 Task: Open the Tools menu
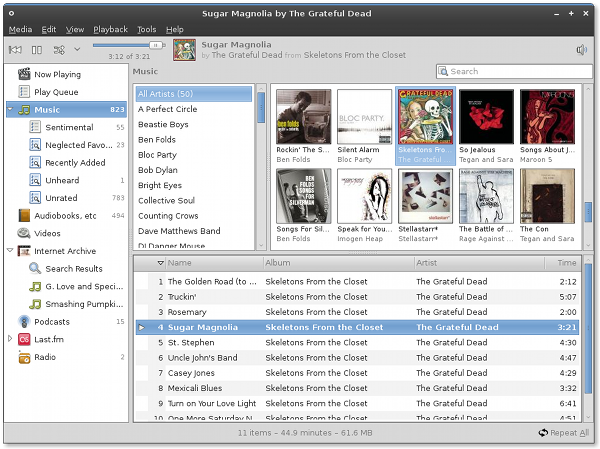pyautogui.click(x=147, y=29)
